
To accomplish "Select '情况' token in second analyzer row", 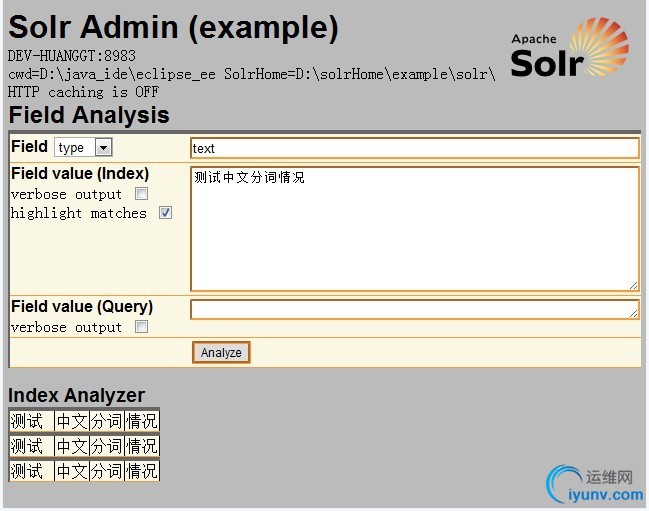I will [x=142, y=446].
